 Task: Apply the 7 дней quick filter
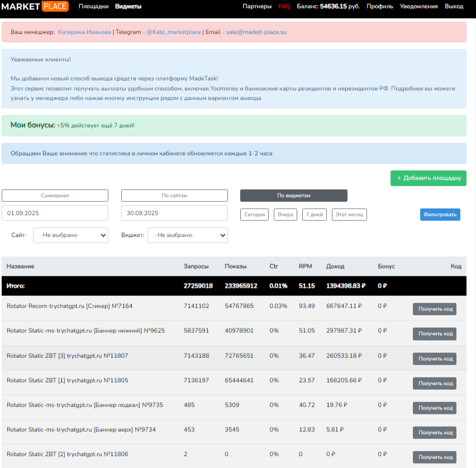point(315,215)
